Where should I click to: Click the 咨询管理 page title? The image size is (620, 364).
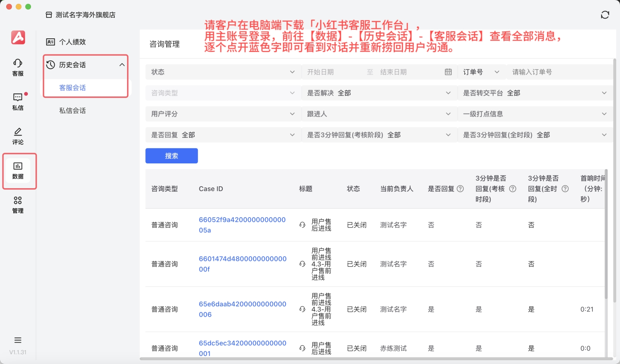click(164, 44)
